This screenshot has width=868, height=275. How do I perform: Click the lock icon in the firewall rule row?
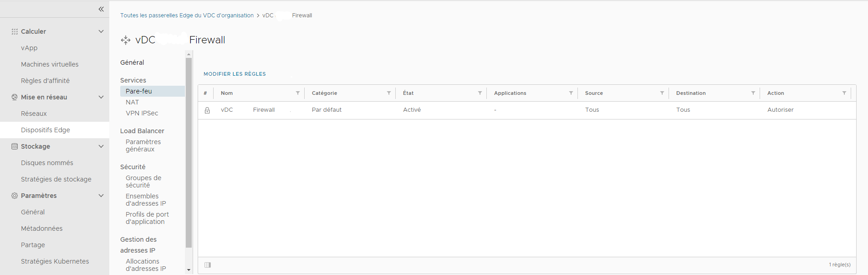point(207,110)
